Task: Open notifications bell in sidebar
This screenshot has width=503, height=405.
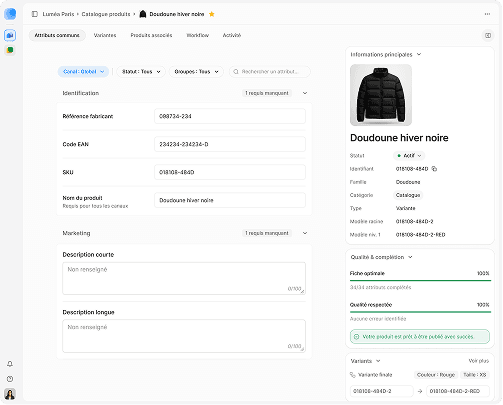Action: [10, 364]
